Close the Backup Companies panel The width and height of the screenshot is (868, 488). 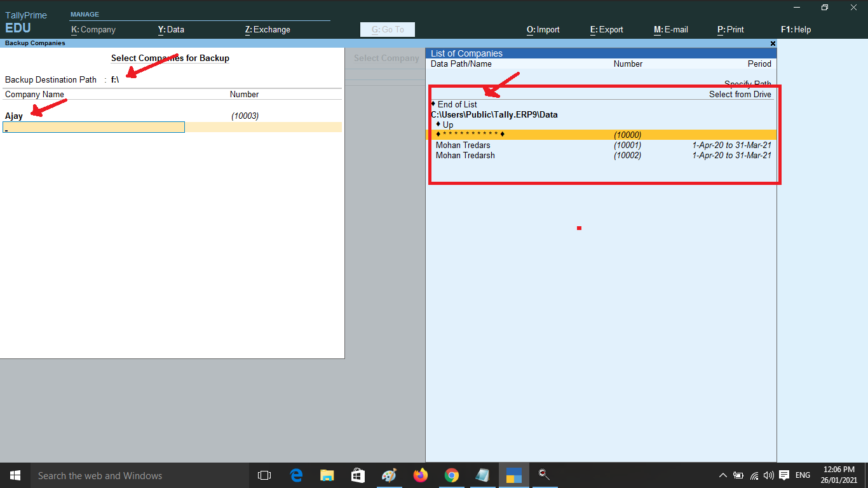(x=773, y=43)
